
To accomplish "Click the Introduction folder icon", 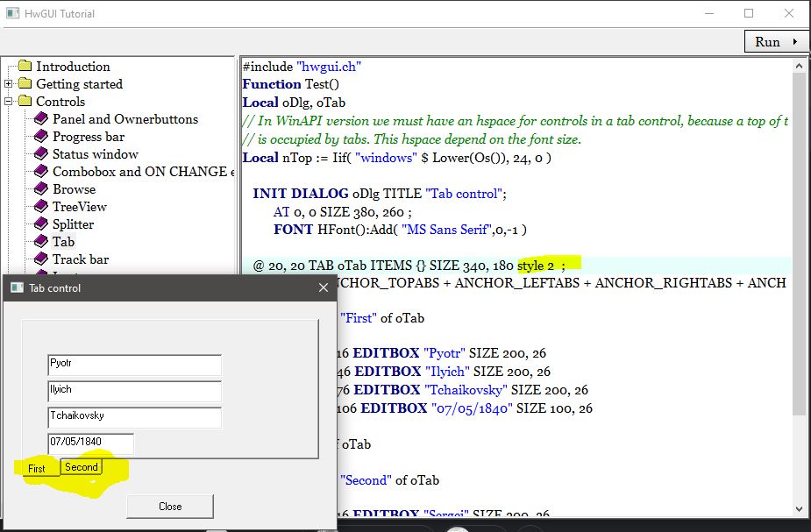I will point(25,67).
